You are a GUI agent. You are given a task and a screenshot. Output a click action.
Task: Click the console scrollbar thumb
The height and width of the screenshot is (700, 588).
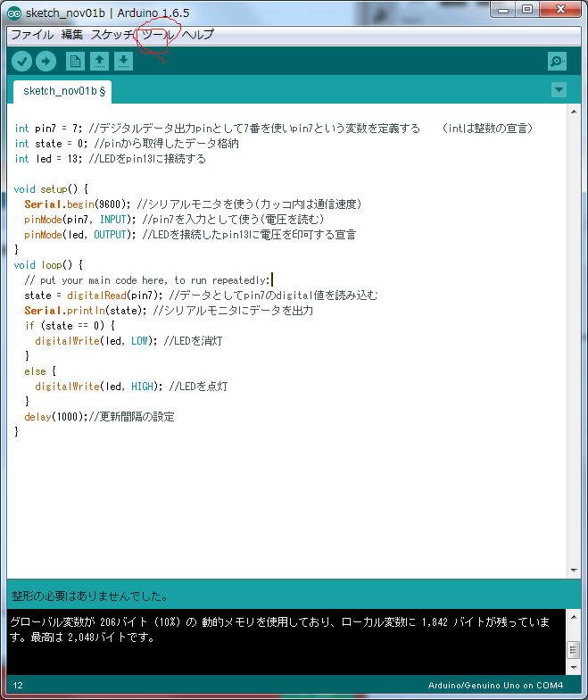[574, 650]
